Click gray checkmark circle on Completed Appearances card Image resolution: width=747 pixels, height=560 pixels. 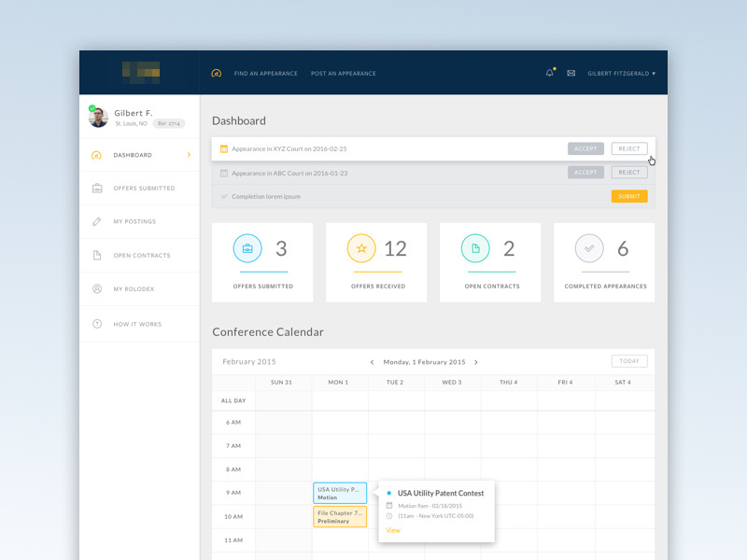point(589,248)
